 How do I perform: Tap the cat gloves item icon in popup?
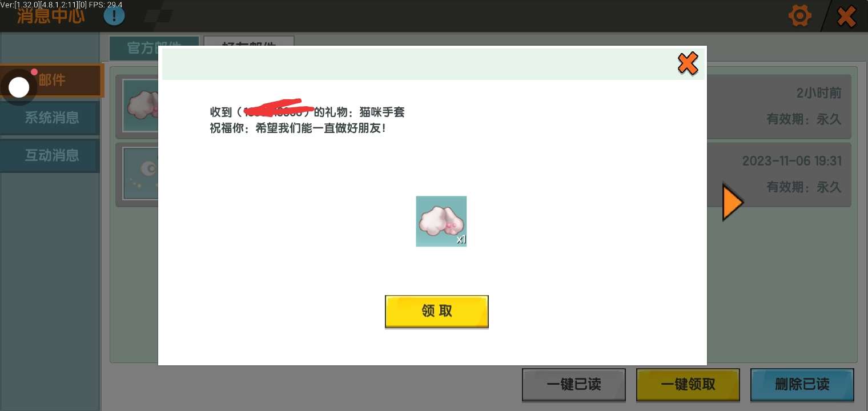click(441, 221)
